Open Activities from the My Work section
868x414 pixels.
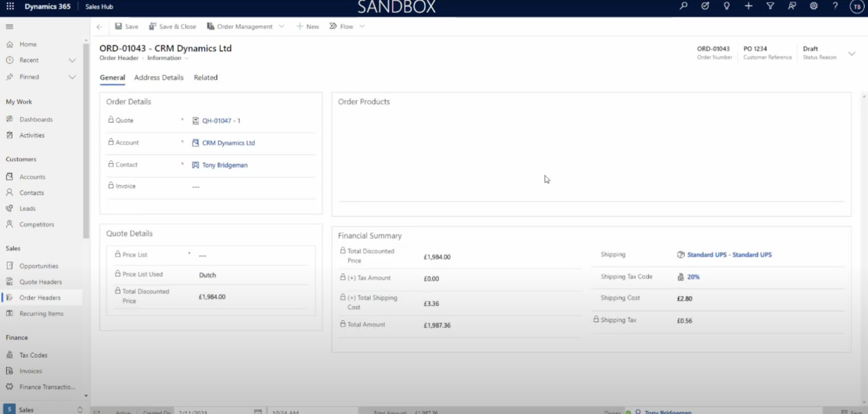[x=32, y=135]
